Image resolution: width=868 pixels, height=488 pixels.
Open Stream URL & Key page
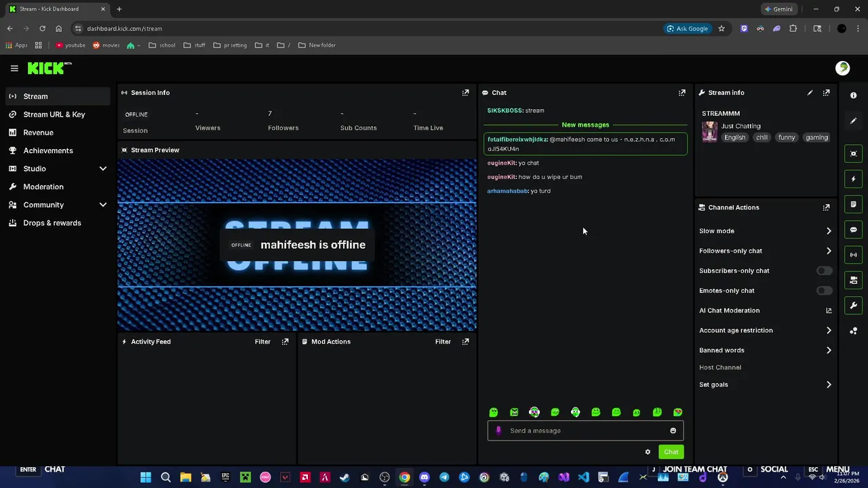pyautogui.click(x=58, y=115)
